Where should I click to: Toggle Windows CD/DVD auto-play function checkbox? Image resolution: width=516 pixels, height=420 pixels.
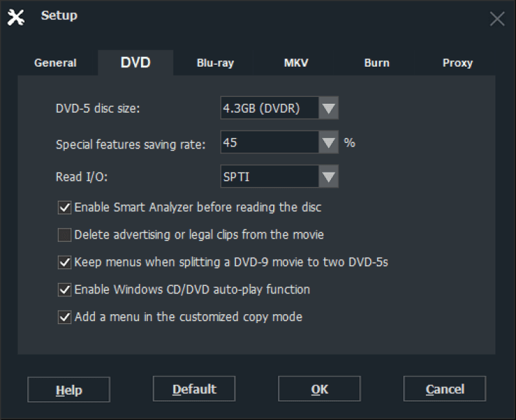point(65,289)
